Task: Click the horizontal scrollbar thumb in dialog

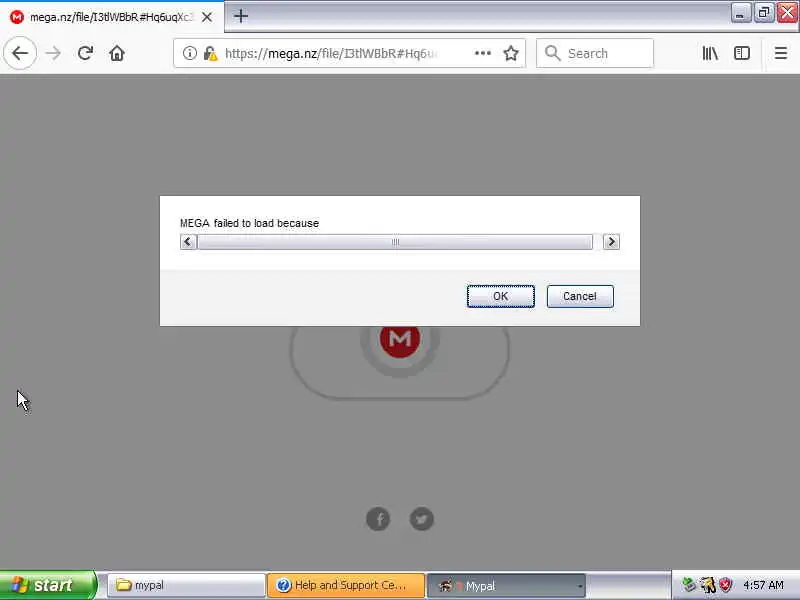Action: (395, 242)
